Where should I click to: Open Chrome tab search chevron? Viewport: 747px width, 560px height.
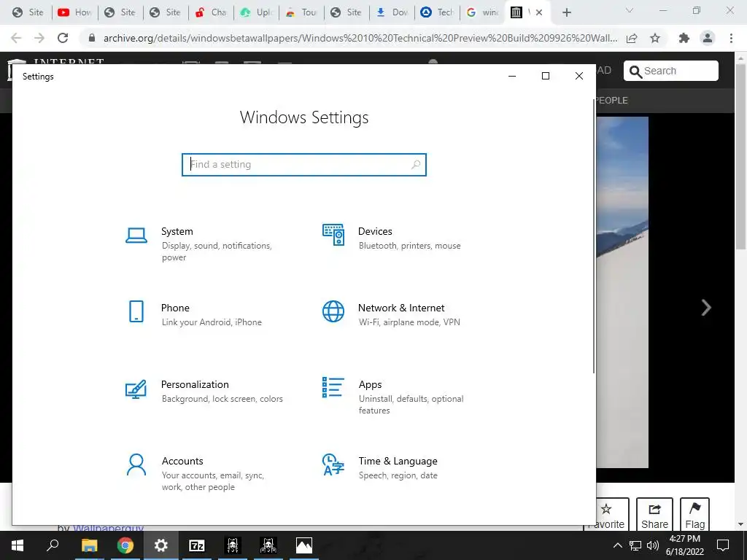(x=630, y=10)
